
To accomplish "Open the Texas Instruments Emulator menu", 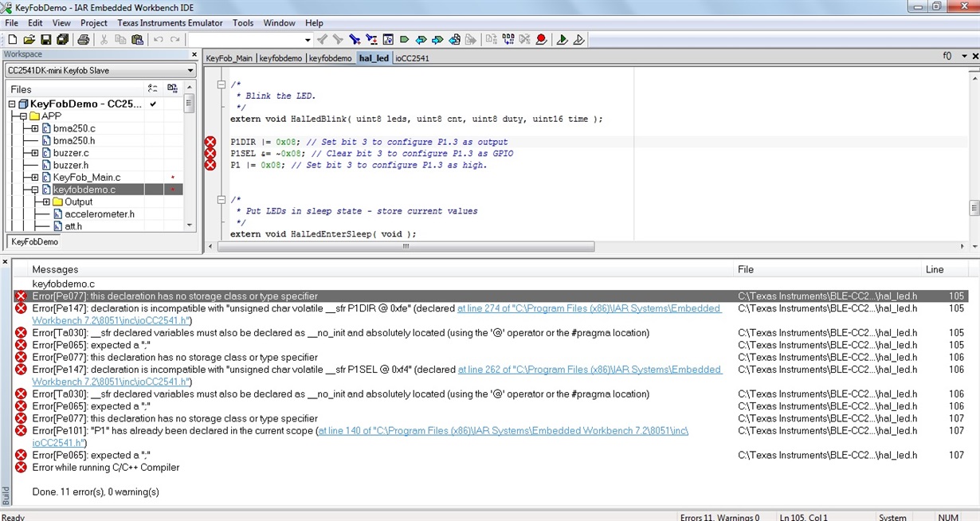I will 171,23.
